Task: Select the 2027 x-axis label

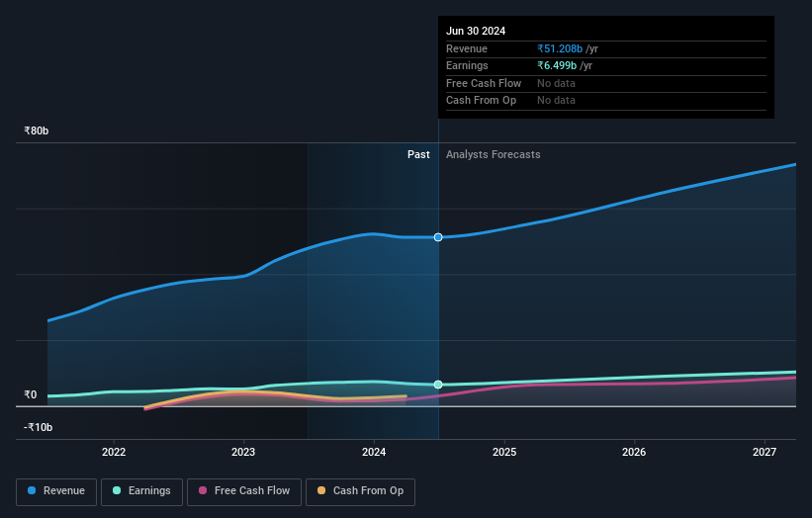Action: pos(765,452)
